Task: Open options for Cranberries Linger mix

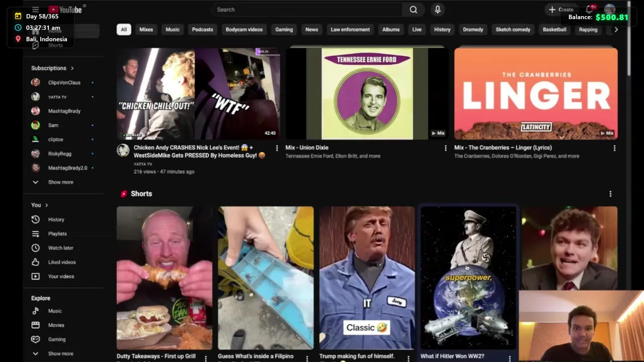Action: coord(614,148)
